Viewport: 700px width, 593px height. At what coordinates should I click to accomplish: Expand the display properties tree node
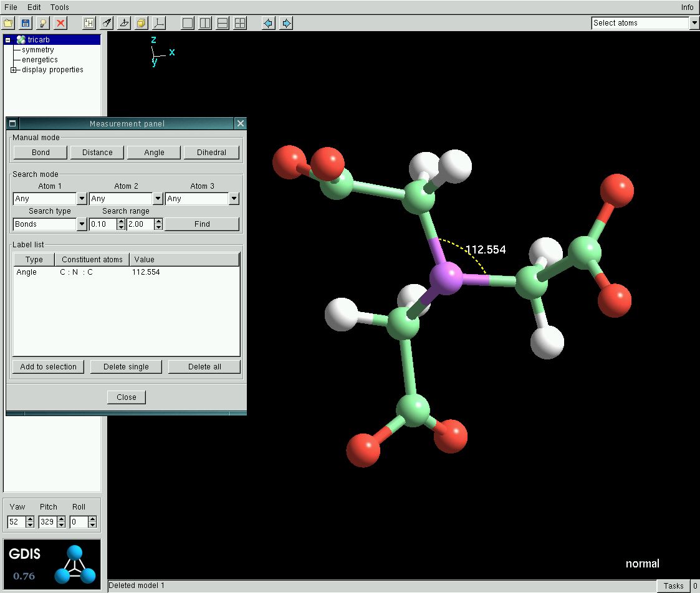14,70
